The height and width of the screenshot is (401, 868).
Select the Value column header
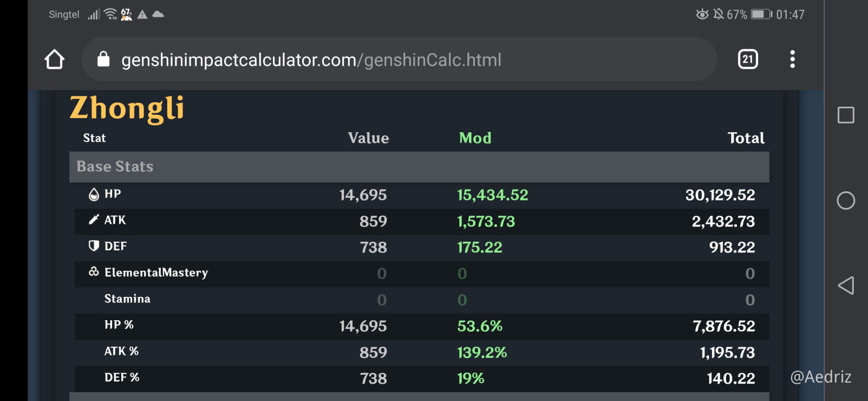(368, 138)
